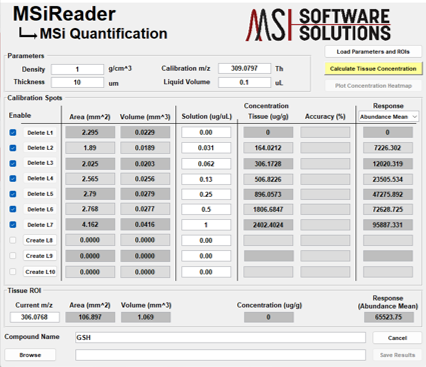Click Delete L7 button
This screenshot has width=426, height=367.
pyautogui.click(x=40, y=225)
